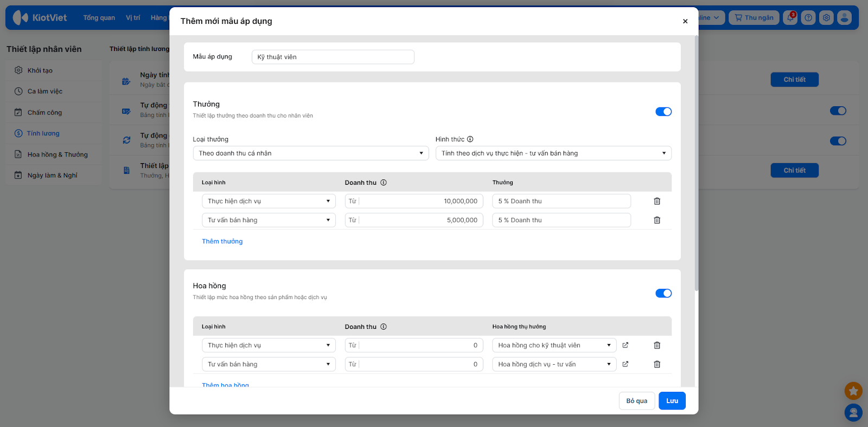This screenshot has height=427, width=868.
Task: Open link for 'Hoa hồng dịch vụ - tư vấn'
Action: coord(626,364)
